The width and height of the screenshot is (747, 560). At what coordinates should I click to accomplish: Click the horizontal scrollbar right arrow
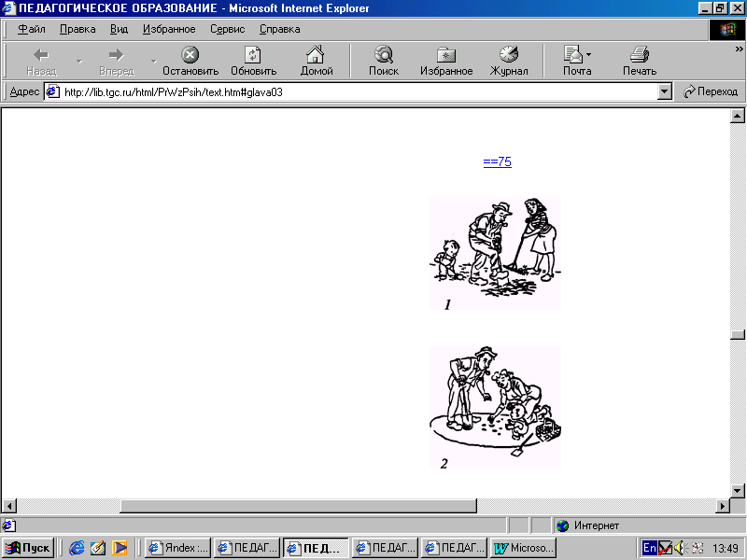pyautogui.click(x=723, y=506)
